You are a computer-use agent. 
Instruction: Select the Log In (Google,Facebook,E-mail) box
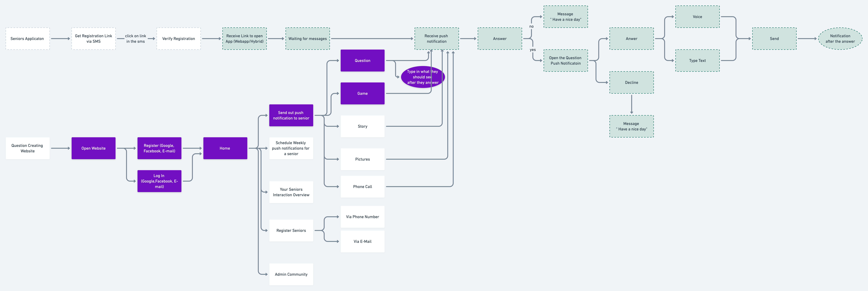pos(159,181)
